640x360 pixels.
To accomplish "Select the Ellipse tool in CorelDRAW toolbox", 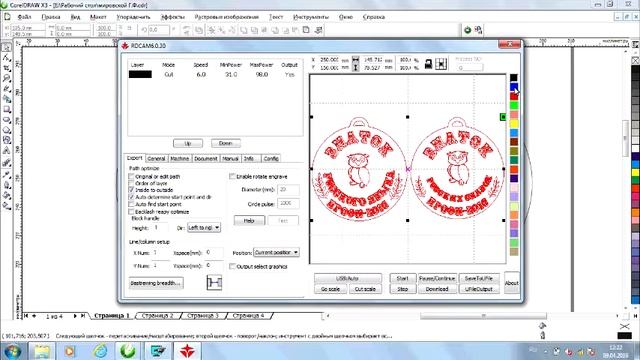I will coord(7,120).
